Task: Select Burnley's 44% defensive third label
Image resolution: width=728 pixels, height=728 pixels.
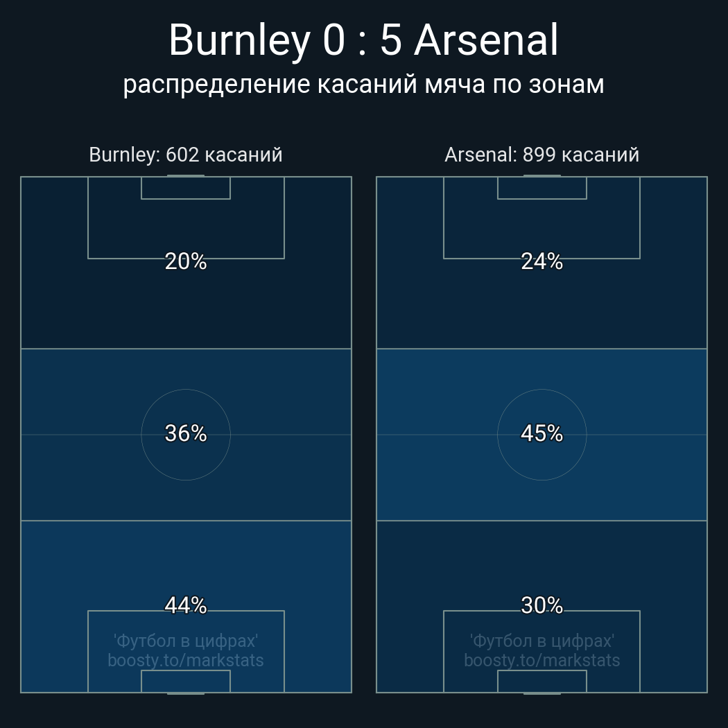Action: pos(186,605)
